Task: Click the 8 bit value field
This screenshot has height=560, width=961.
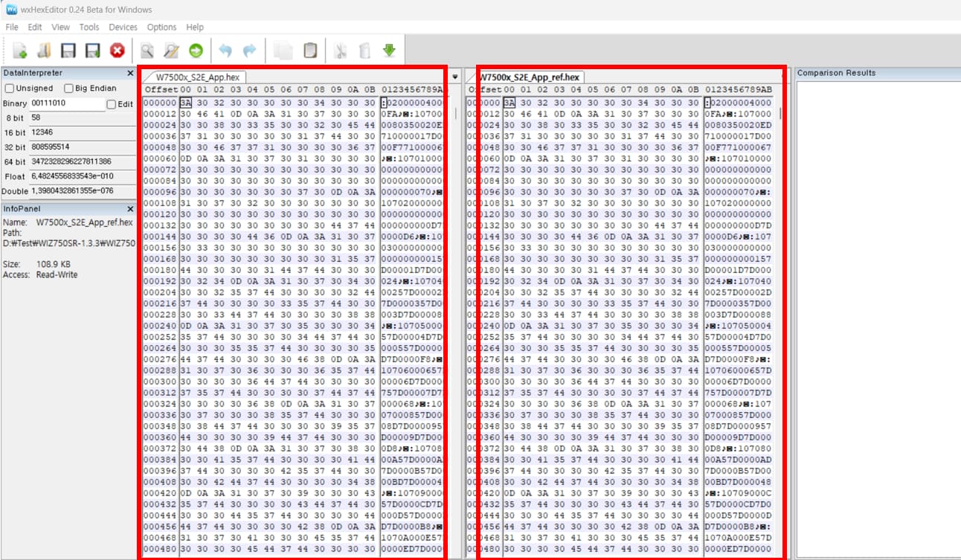Action: 81,118
